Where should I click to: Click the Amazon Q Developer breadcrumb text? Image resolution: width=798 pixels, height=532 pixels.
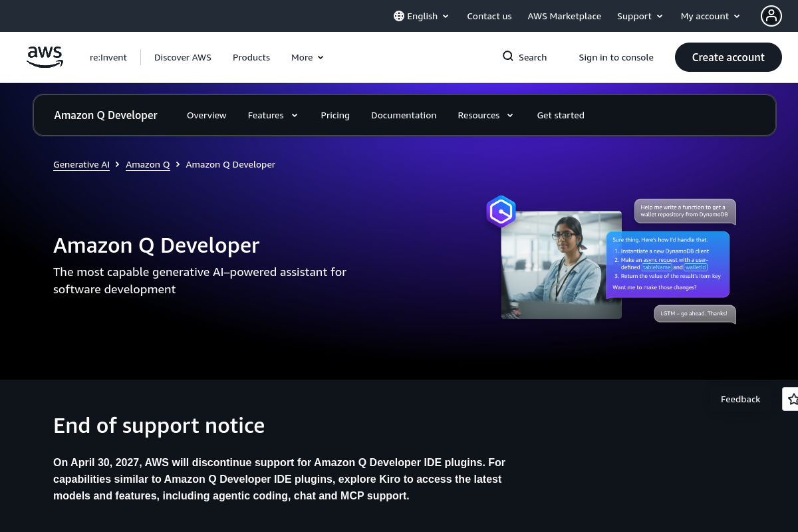(231, 164)
